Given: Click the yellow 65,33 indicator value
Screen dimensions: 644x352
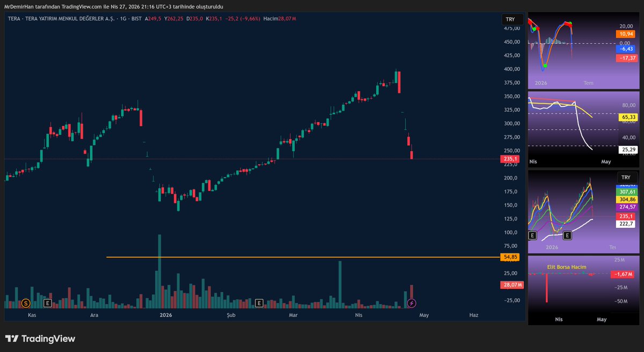Looking at the screenshot, I should click(x=628, y=117).
